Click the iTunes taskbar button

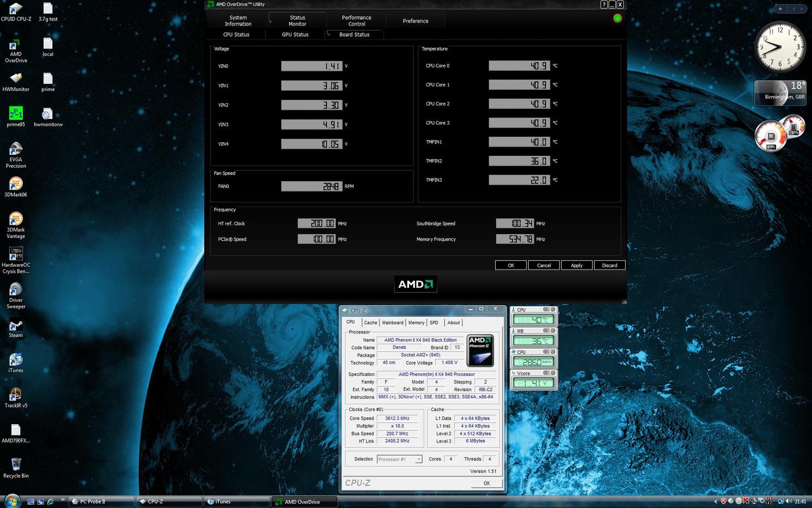point(237,502)
